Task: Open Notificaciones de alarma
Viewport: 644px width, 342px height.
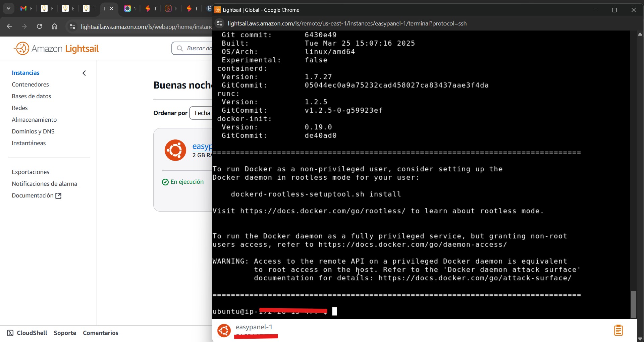Action: click(x=44, y=184)
